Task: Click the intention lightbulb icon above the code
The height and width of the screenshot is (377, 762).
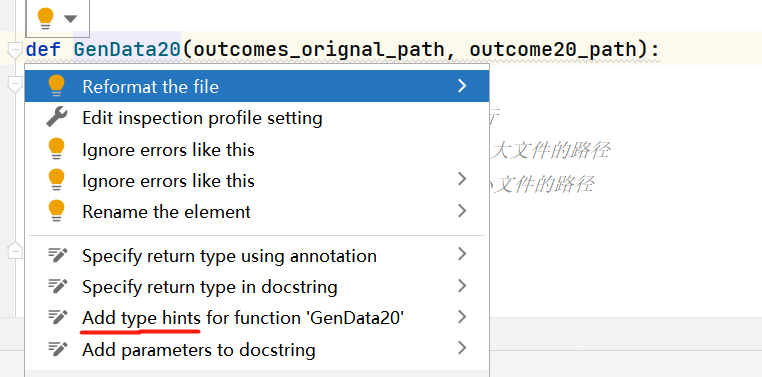Action: pos(45,18)
